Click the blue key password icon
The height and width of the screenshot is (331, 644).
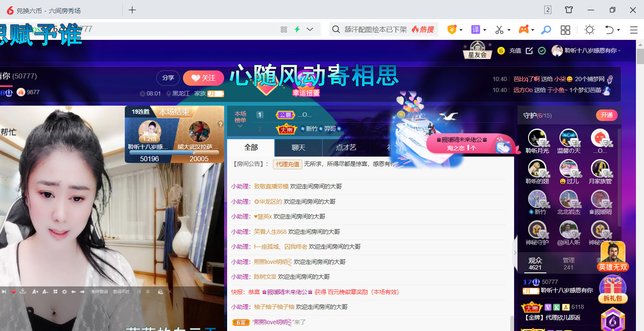pyautogui.click(x=547, y=30)
